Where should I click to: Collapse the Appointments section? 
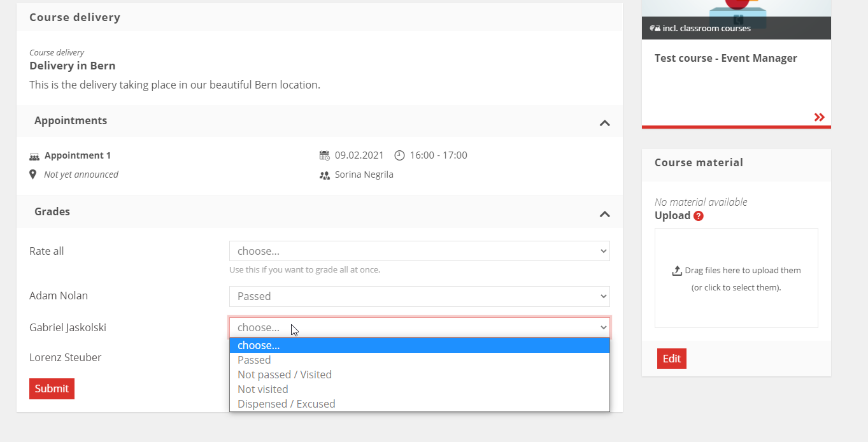[604, 123]
